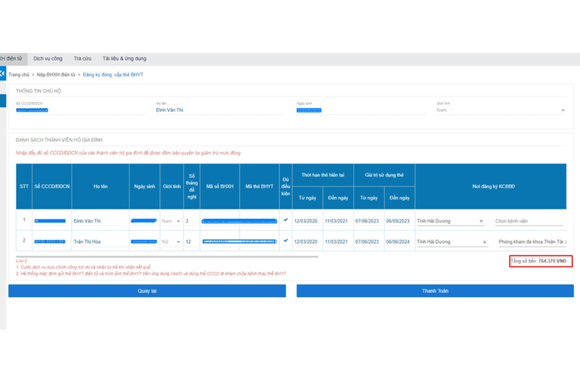Viewport: 580px width, 392px height.
Task: Click the Đủ điều kiện column header
Action: (x=286, y=186)
